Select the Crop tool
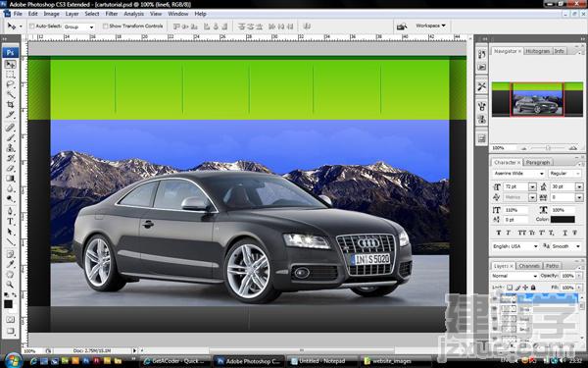 10,105
